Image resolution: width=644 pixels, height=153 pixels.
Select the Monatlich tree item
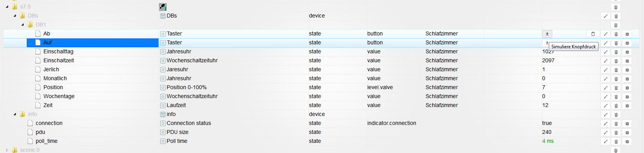click(x=55, y=78)
